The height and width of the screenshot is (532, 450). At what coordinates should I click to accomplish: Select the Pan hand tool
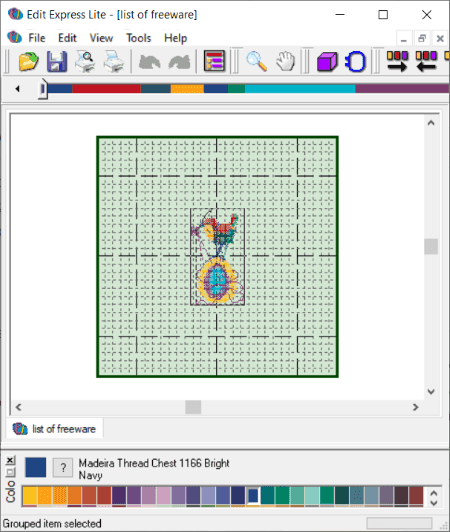coord(285,61)
